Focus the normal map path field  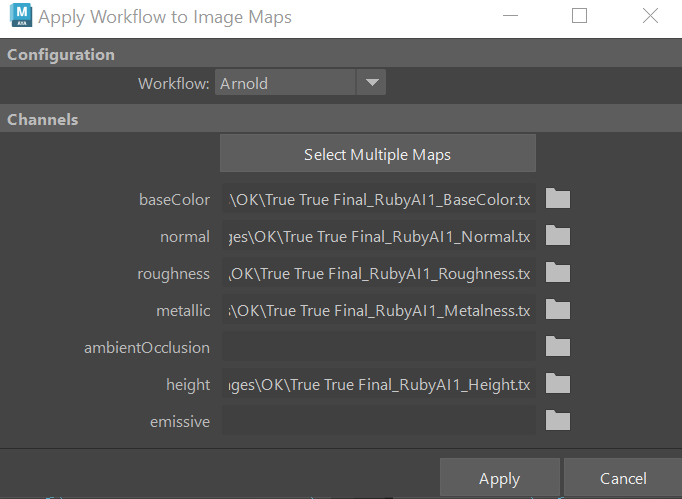point(378,237)
